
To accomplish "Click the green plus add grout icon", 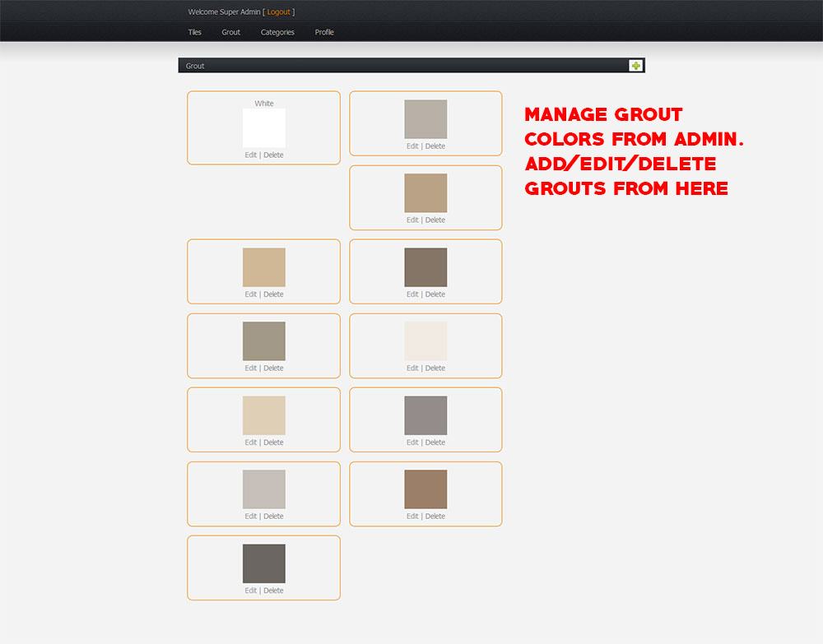I will 635,66.
